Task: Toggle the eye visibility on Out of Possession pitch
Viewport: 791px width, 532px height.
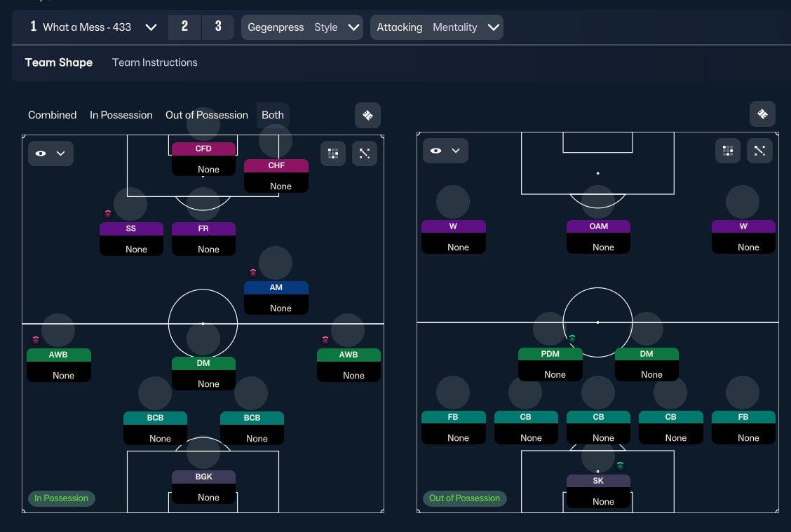Action: (x=436, y=151)
